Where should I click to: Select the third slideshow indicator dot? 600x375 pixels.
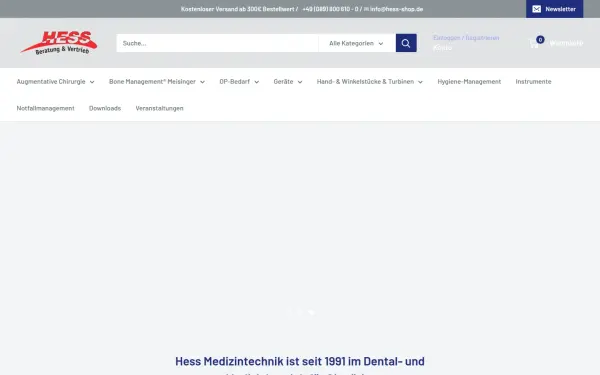click(x=311, y=313)
